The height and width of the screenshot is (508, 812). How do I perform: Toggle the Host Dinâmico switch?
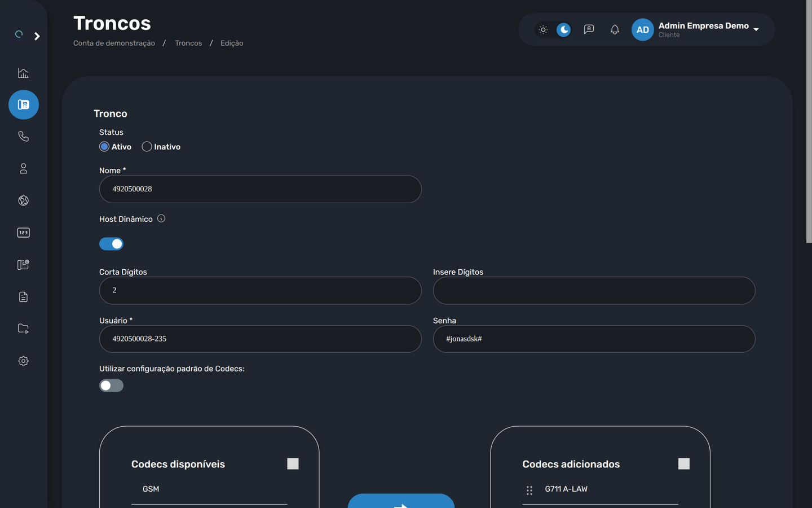[111, 244]
